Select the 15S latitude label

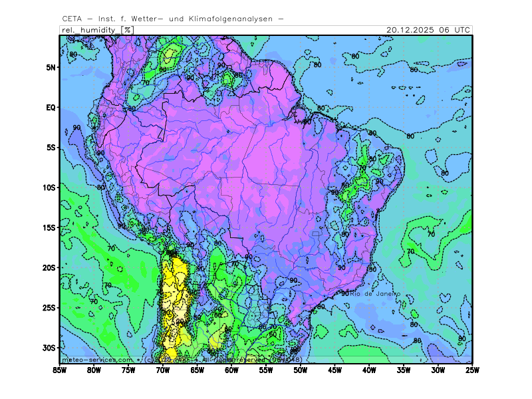click(49, 227)
